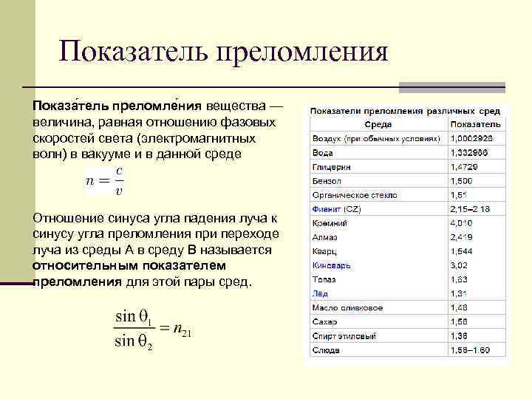Click the sin θ1 / sin θ2 = n21 formula
Screen dimensions: 532x399
(153, 330)
